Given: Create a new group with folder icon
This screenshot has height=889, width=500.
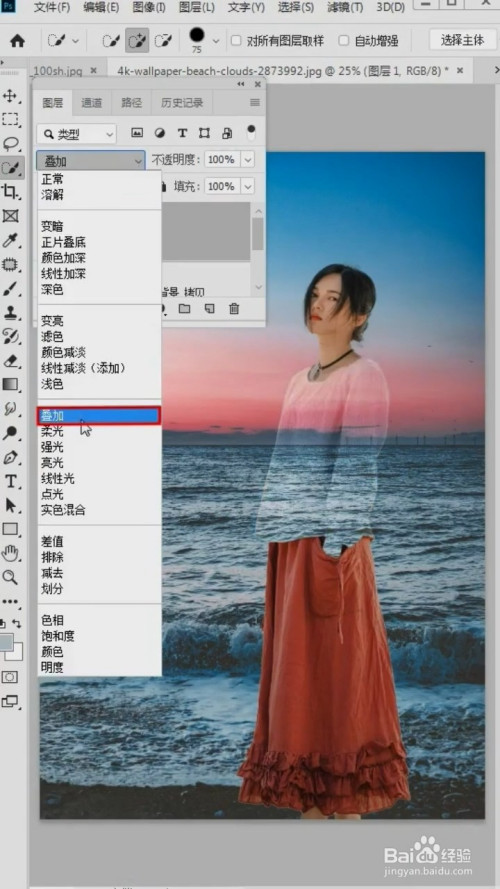Looking at the screenshot, I should pos(184,308).
